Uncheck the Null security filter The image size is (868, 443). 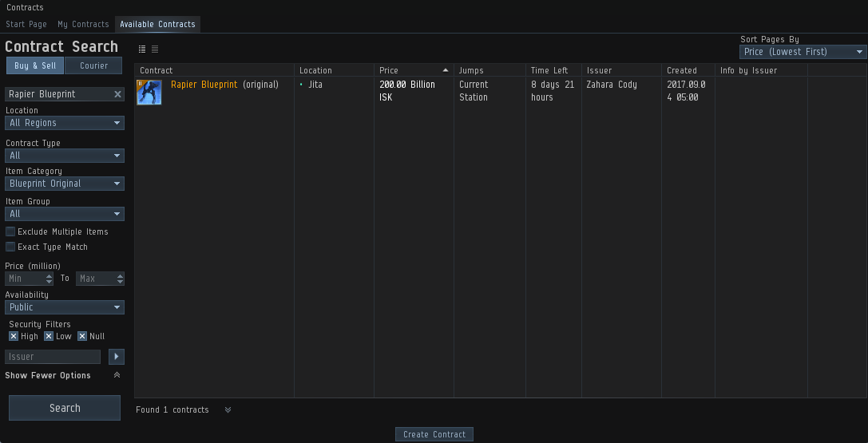[81, 336]
